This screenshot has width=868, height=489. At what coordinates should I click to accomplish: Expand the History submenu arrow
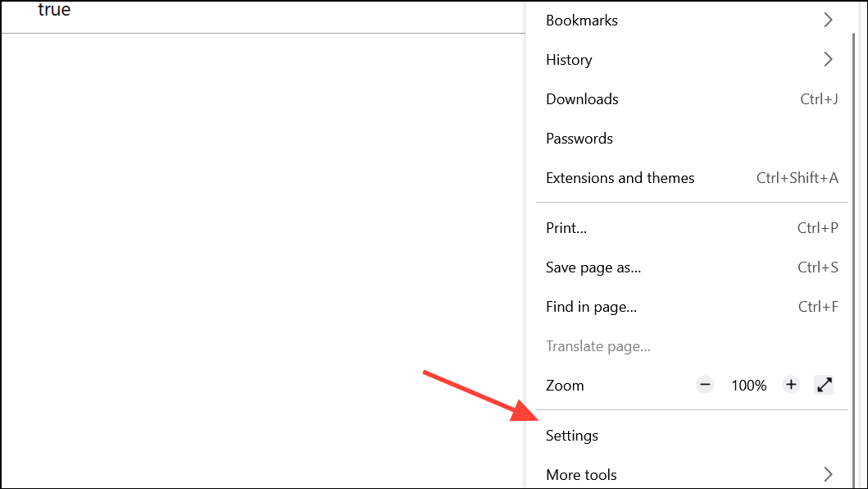tap(828, 59)
